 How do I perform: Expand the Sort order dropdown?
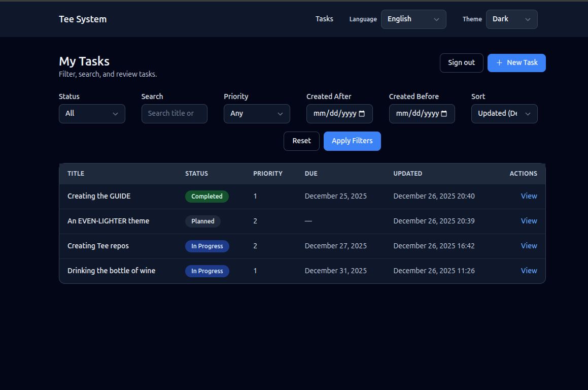tap(504, 114)
